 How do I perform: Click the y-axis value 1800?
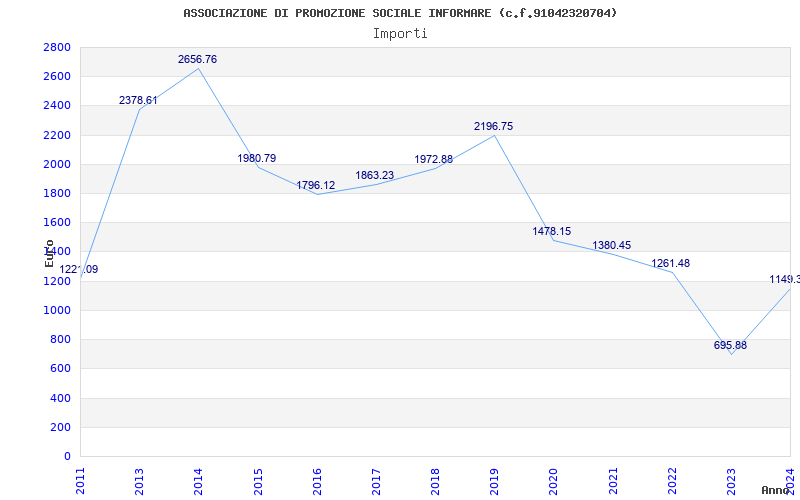[57, 193]
